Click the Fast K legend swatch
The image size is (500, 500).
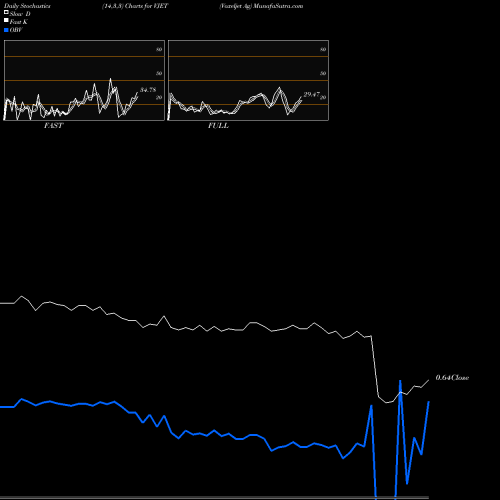[6, 21]
